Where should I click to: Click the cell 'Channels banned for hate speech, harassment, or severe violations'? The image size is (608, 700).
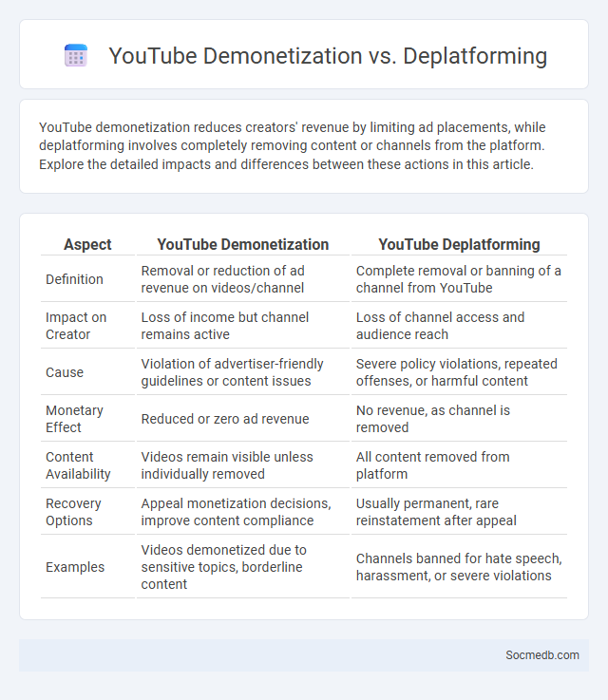click(x=460, y=567)
